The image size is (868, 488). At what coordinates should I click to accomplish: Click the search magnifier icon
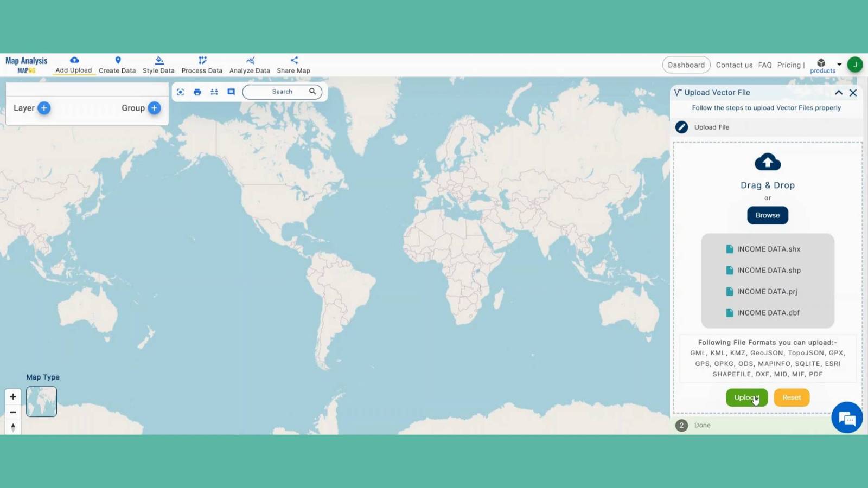click(312, 92)
